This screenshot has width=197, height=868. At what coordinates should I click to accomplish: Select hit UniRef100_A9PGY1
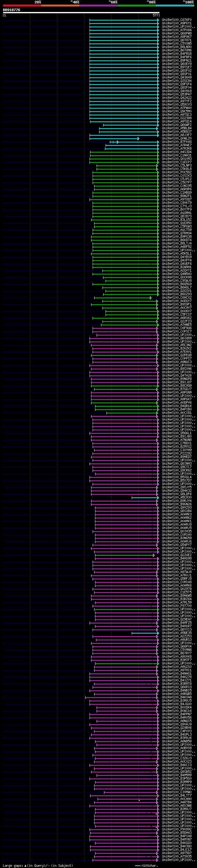[x=176, y=23]
